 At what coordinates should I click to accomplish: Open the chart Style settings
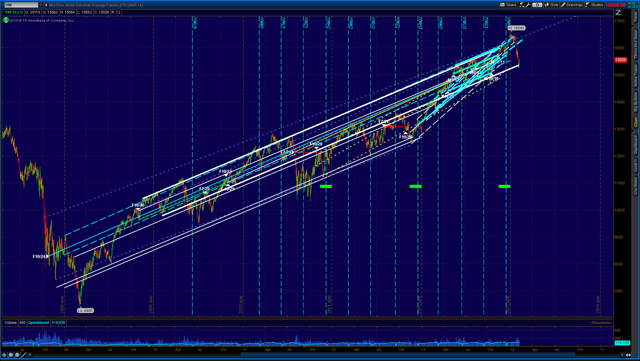(551, 5)
